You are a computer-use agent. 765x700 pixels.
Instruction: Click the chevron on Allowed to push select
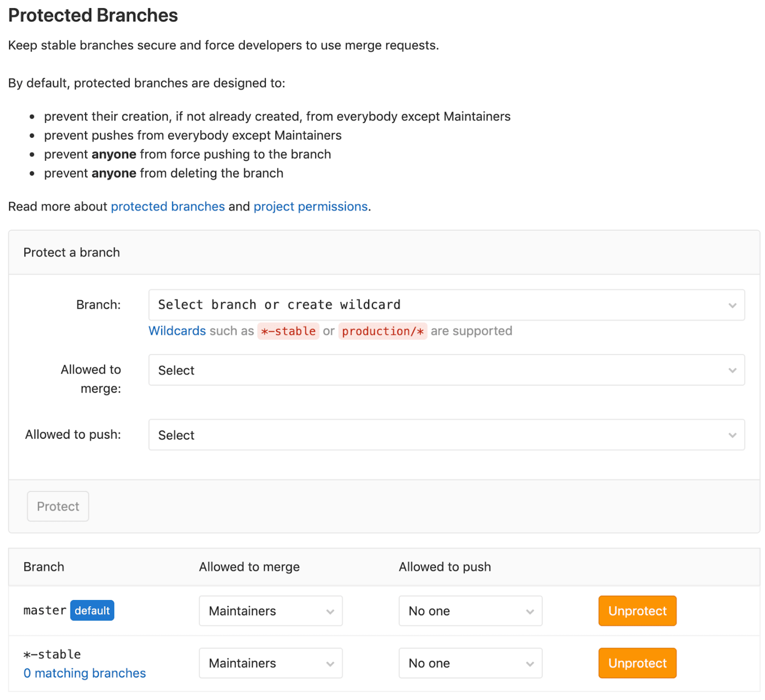click(x=732, y=435)
